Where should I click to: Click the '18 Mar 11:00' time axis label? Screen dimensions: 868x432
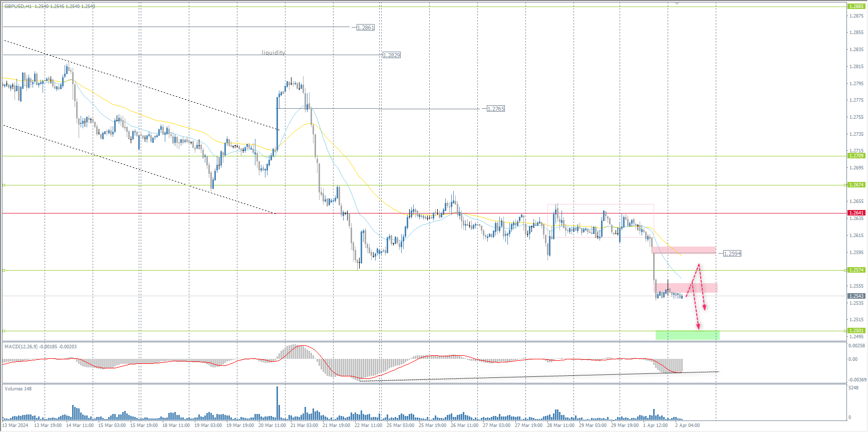(176, 425)
